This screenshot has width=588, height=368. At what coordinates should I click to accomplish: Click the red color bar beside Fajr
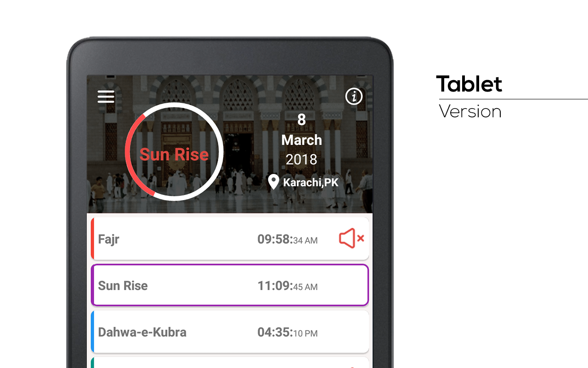pos(92,239)
